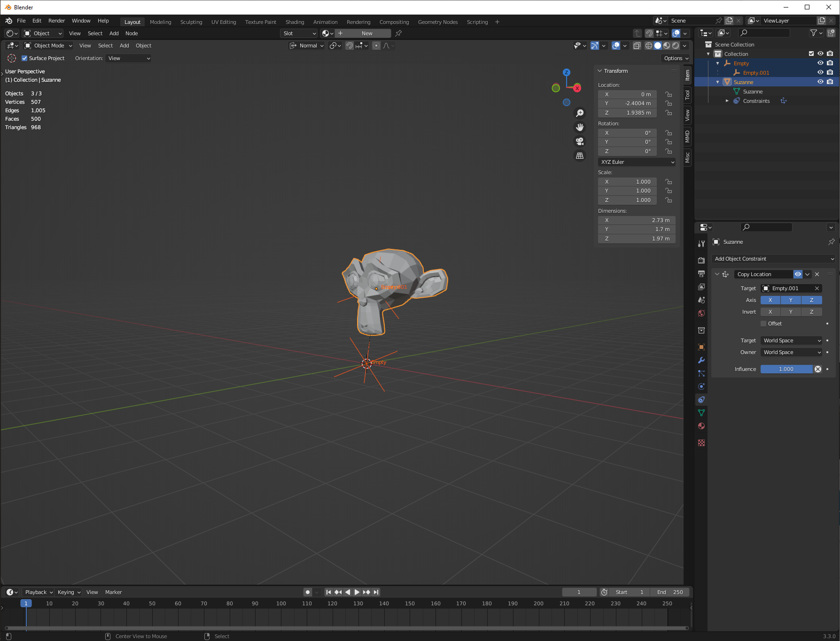840x641 pixels.
Task: Jump to timeline end button
Action: pyautogui.click(x=376, y=592)
